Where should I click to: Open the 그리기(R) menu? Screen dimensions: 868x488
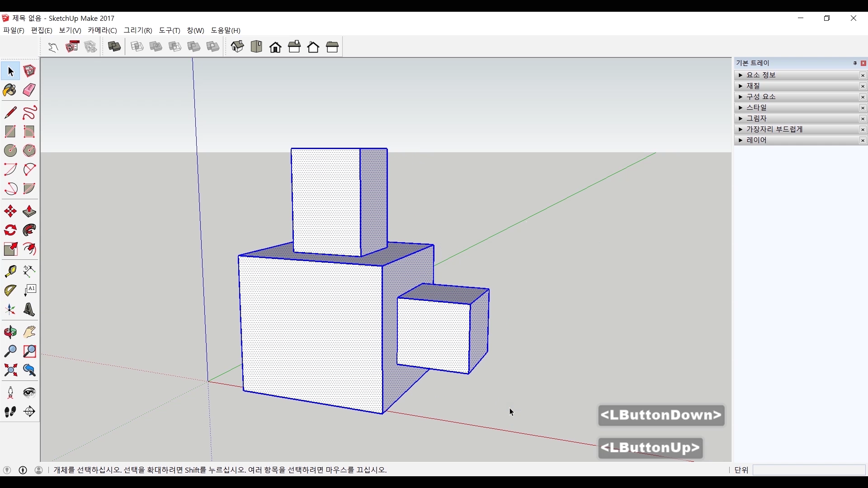(x=138, y=30)
